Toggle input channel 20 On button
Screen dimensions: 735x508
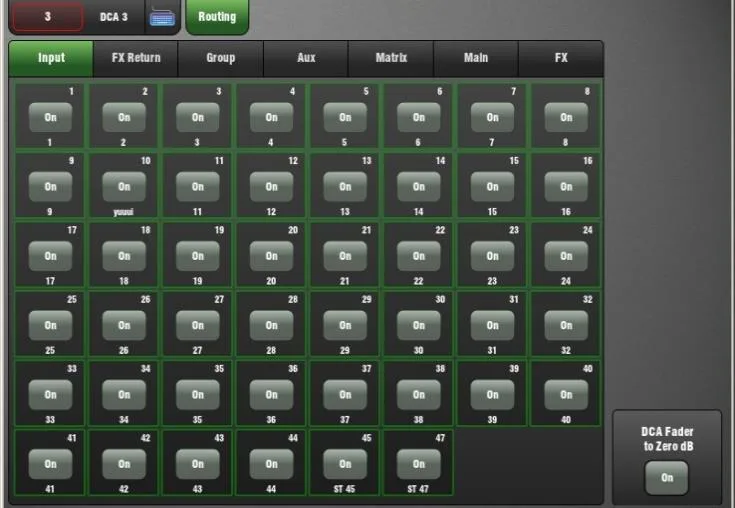click(x=271, y=256)
